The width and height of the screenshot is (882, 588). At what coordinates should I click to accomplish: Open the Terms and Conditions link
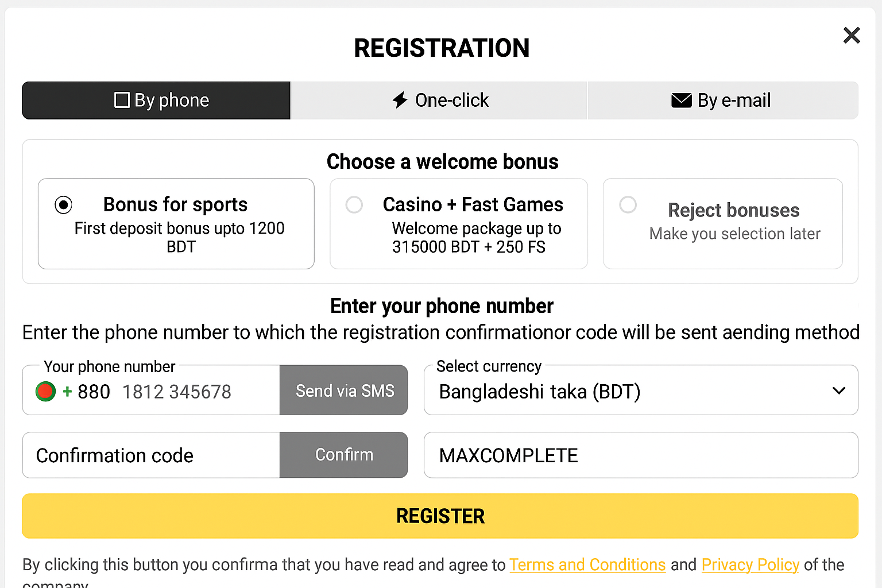(587, 565)
